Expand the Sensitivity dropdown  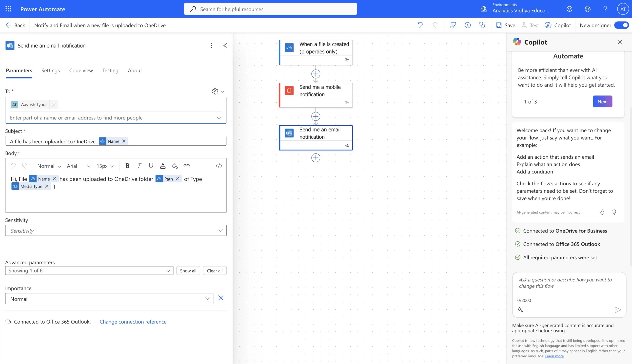(220, 230)
